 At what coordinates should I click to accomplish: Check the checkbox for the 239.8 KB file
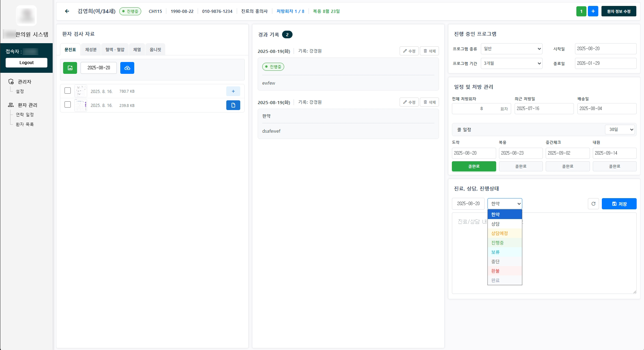(67, 104)
